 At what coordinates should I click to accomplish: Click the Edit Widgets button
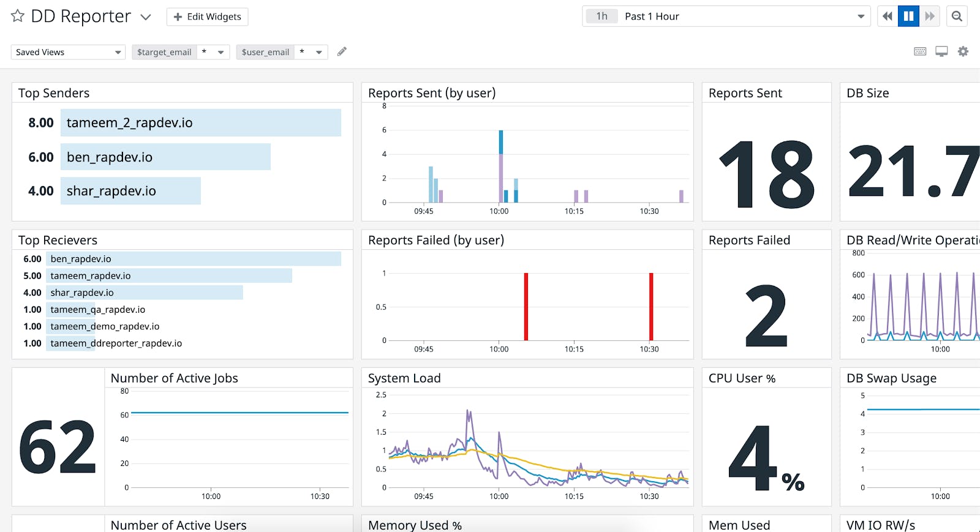pyautogui.click(x=207, y=17)
